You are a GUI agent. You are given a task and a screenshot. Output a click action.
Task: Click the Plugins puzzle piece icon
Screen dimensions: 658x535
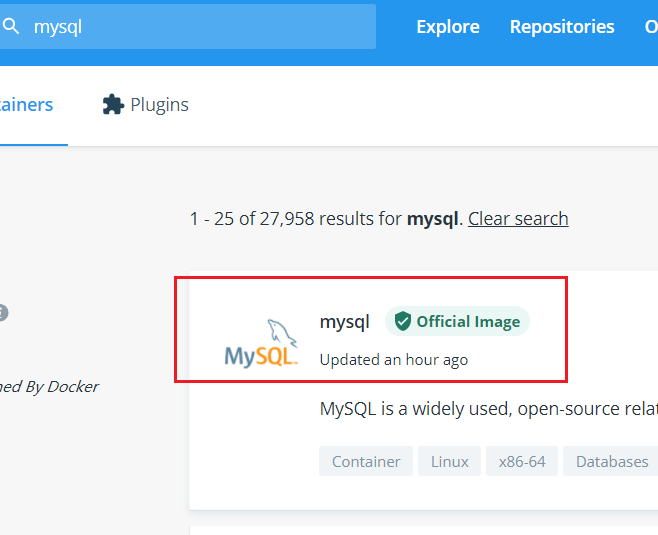tap(113, 104)
